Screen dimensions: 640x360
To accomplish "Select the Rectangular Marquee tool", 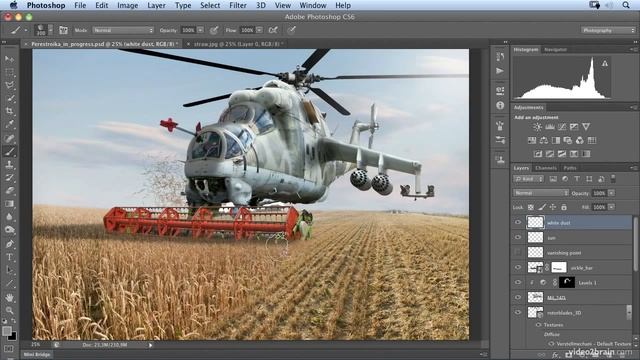I will 9,72.
